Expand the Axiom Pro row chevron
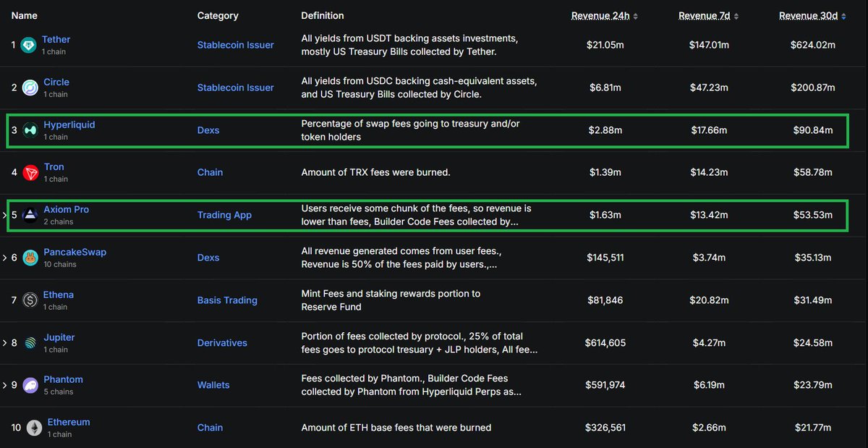This screenshot has width=868, height=448. tap(4, 215)
